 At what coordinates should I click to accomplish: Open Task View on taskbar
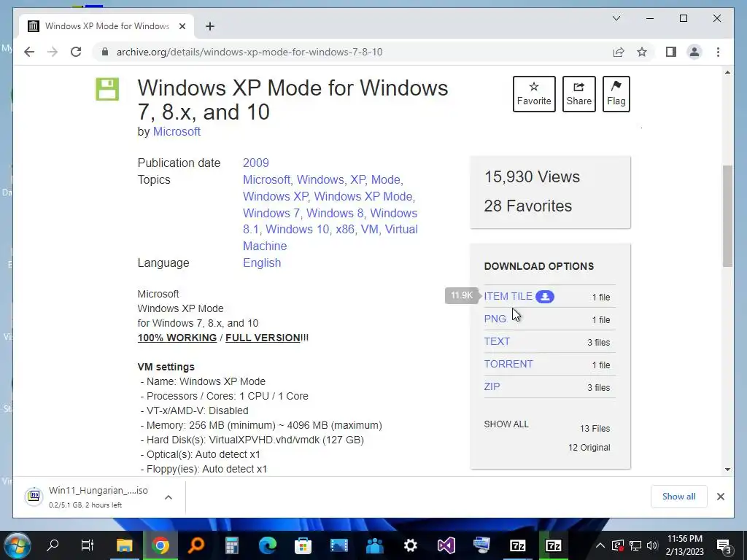[x=88, y=545]
